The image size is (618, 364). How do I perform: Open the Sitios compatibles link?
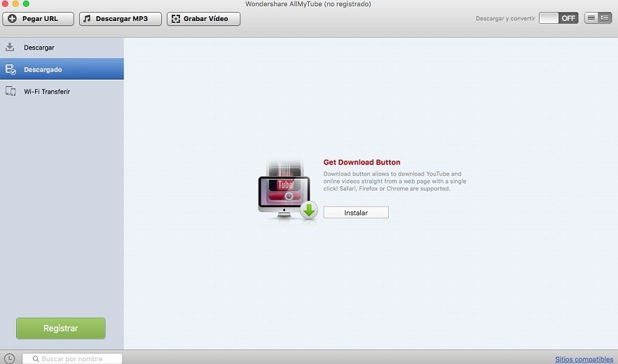(x=584, y=359)
